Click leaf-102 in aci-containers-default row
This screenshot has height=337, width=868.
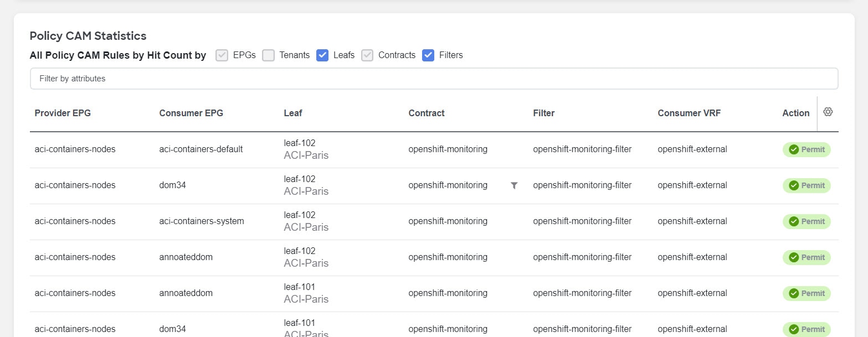[x=299, y=143]
